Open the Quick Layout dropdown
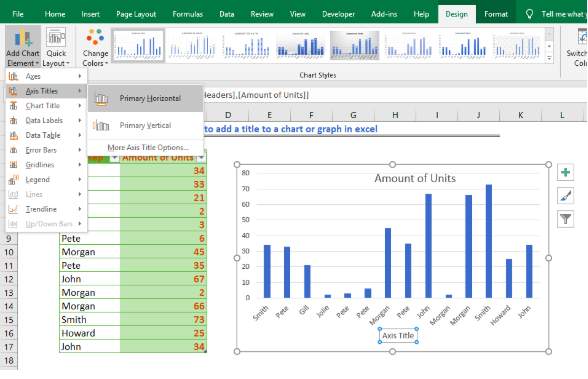The width and height of the screenshot is (588, 379). click(x=56, y=47)
